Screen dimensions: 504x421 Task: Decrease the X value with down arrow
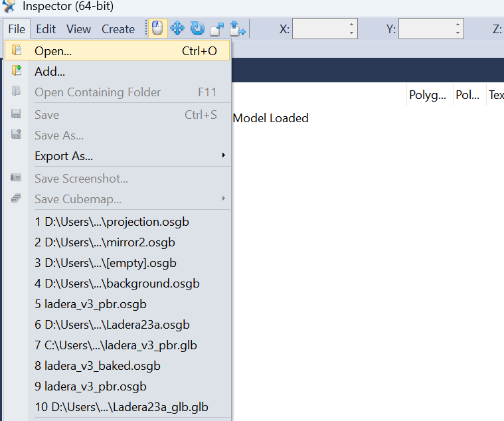[352, 33]
